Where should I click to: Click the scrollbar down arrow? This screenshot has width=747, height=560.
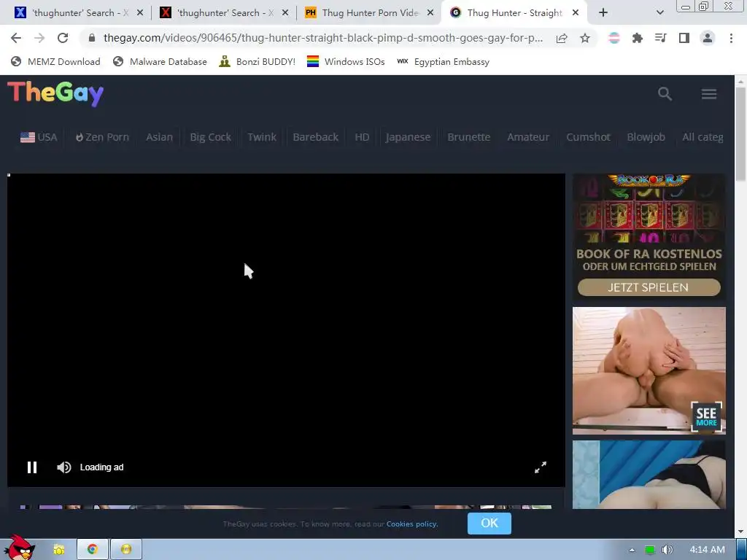[x=740, y=532]
